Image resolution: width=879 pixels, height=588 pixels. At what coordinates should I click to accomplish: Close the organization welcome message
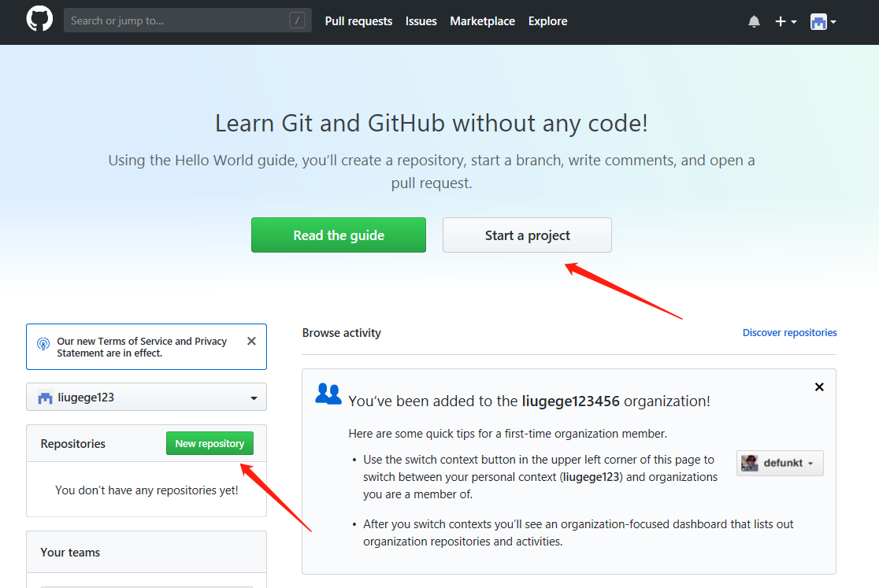click(819, 387)
